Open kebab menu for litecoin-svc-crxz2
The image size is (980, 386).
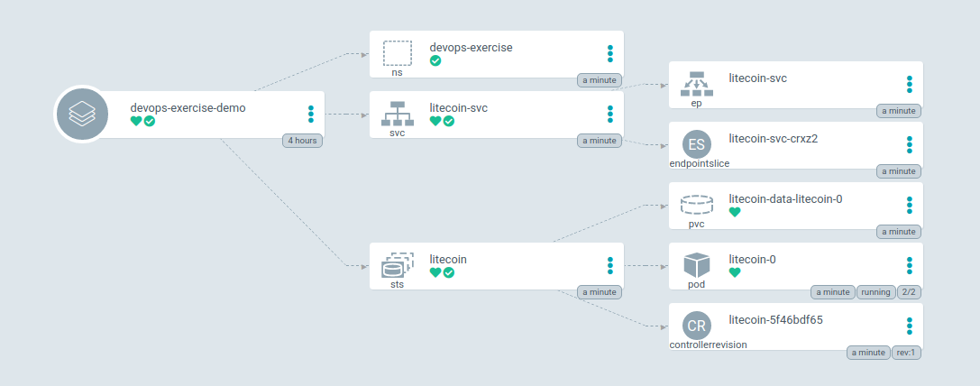point(910,145)
